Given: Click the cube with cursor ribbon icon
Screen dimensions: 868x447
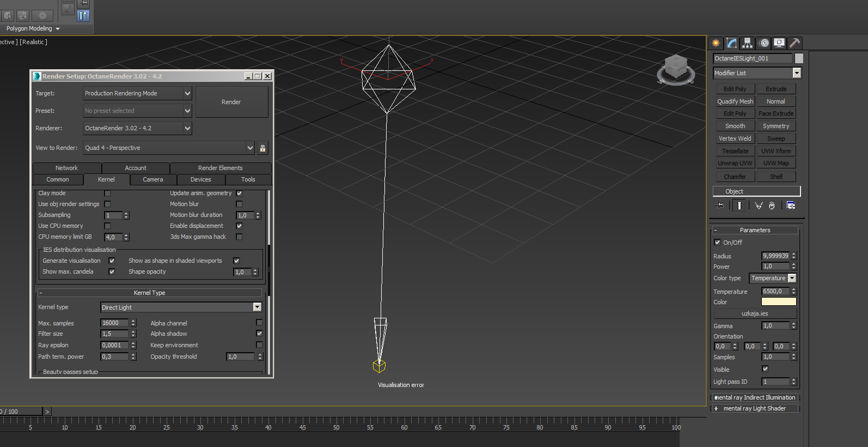Looking at the screenshot, I should (x=8, y=16).
